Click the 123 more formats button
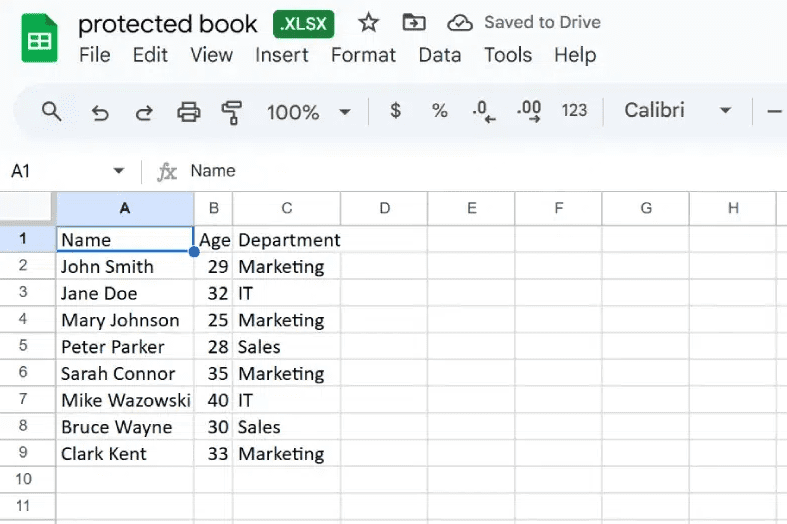 tap(574, 111)
